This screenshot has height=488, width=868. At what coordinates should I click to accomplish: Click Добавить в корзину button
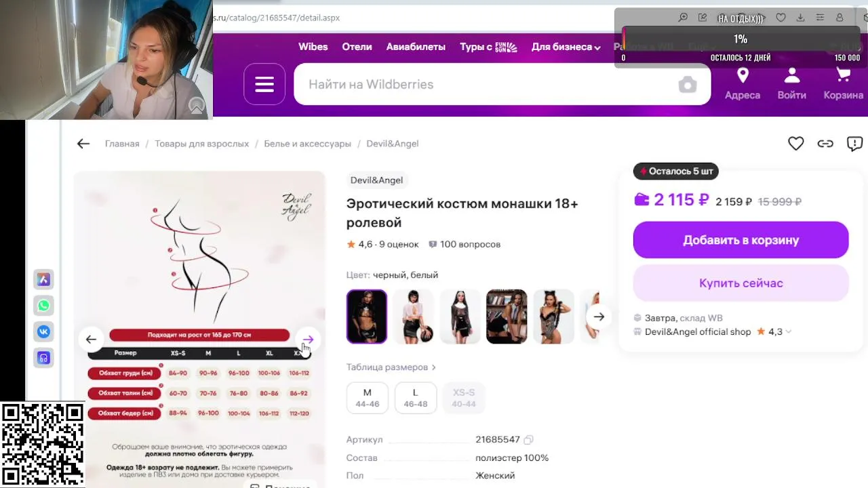click(x=741, y=240)
